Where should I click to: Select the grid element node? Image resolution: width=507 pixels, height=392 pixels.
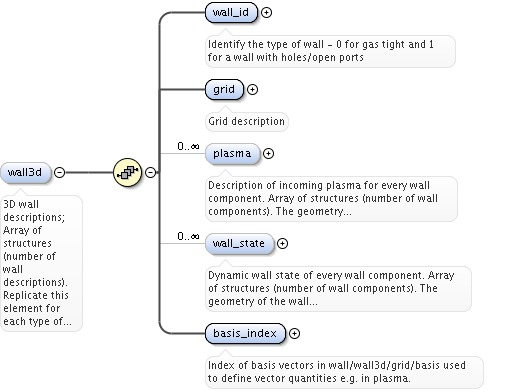[x=224, y=90]
